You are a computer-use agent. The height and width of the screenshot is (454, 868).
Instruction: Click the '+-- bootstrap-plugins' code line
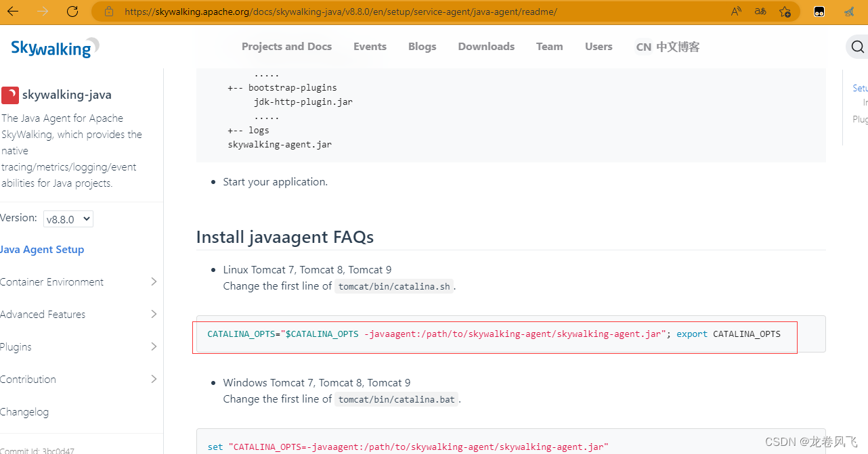[x=282, y=88]
